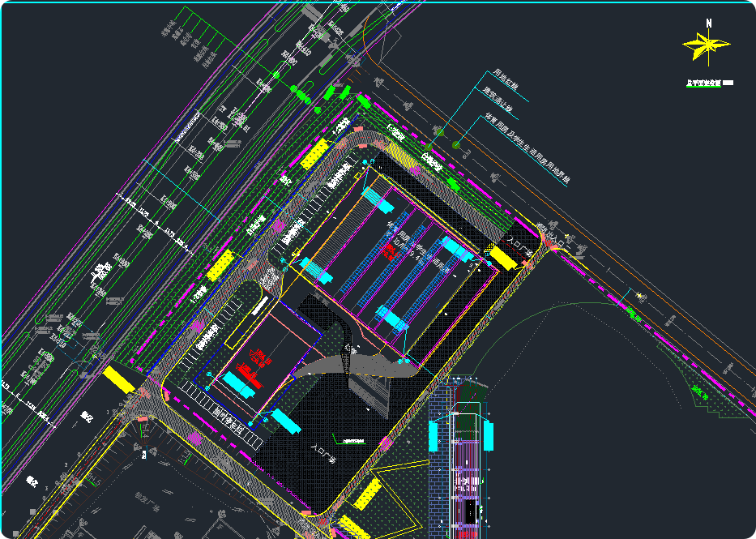Select the letter N above the compass
The width and height of the screenshot is (756, 539).
709,24
